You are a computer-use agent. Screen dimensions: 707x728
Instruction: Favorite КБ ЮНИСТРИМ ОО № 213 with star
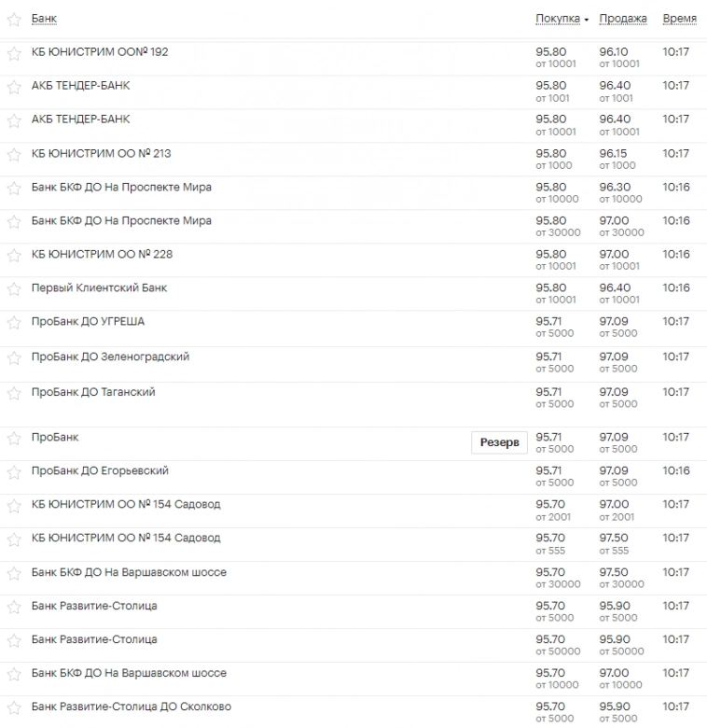pos(14,155)
